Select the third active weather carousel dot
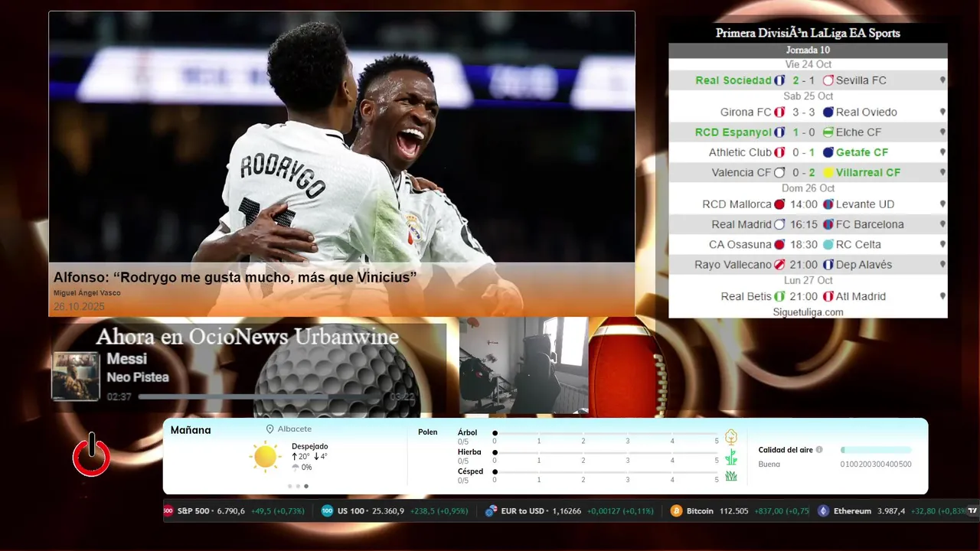The image size is (980, 551). coord(306,486)
